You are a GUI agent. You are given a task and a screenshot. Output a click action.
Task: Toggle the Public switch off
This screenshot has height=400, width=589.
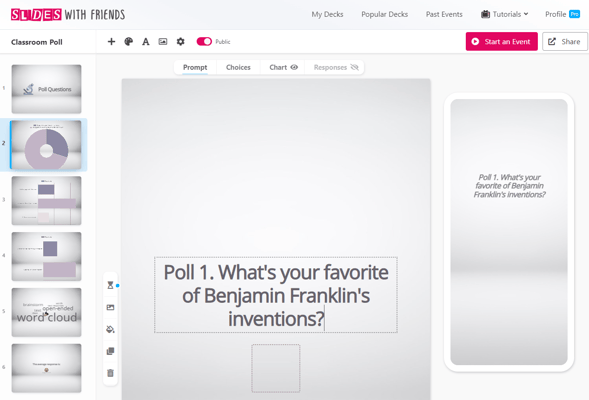(204, 42)
